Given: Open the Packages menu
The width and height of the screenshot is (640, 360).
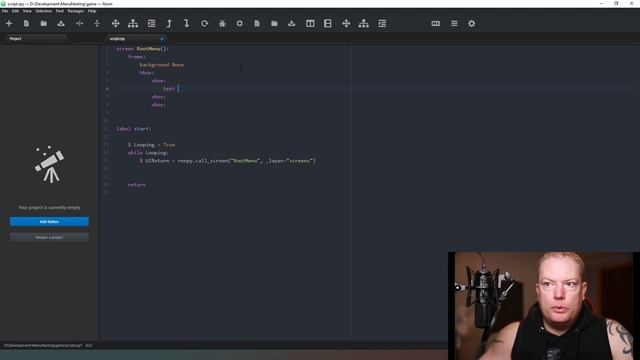Looking at the screenshot, I should 76,11.
